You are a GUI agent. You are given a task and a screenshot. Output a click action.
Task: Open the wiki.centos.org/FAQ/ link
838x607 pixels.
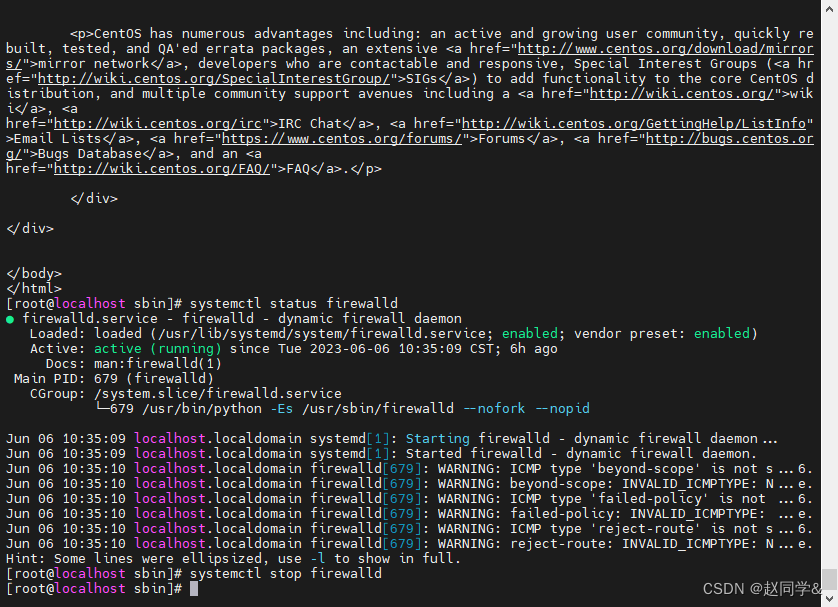point(162,168)
